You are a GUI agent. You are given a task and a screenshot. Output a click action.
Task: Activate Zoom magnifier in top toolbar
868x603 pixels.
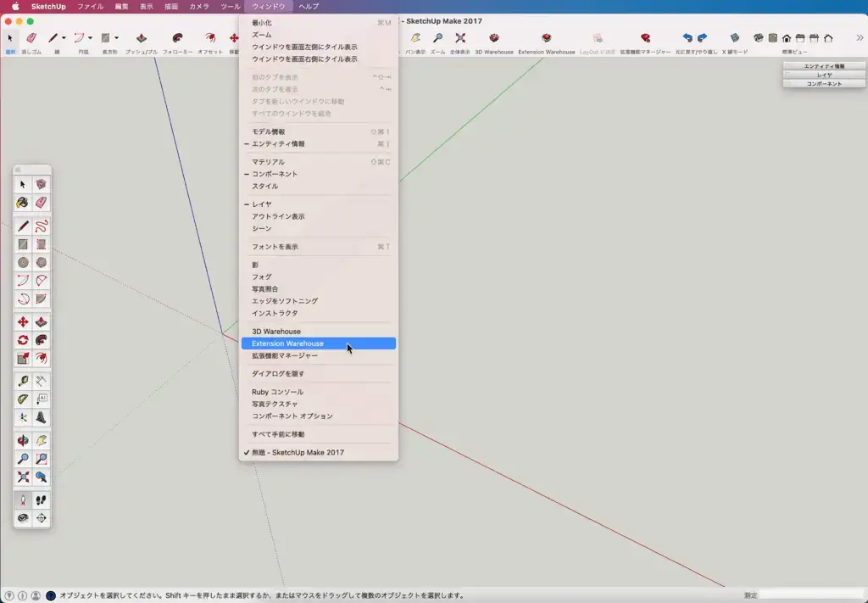pyautogui.click(x=438, y=38)
